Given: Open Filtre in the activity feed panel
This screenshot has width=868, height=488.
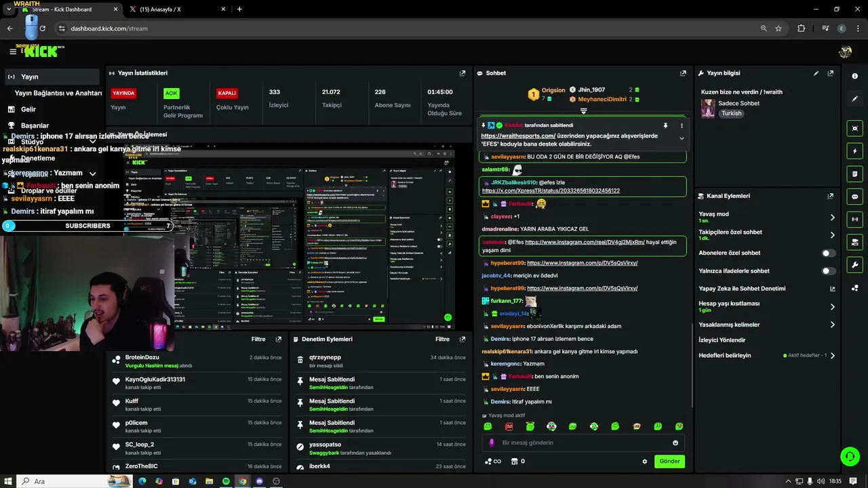Looking at the screenshot, I should pos(258,339).
